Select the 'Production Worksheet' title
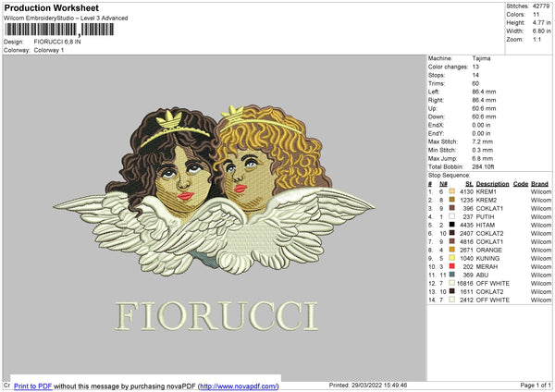Screen dimensions: 555x392 (51, 7)
